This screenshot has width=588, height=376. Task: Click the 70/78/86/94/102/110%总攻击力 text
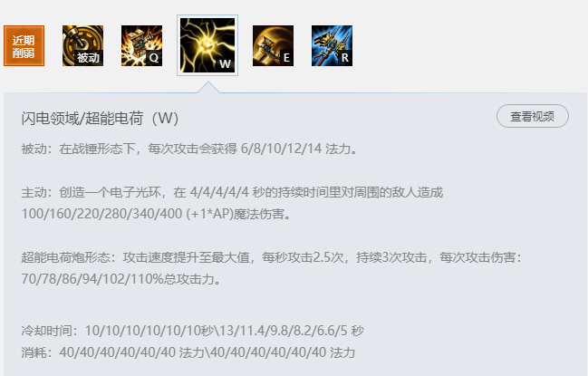(120, 279)
